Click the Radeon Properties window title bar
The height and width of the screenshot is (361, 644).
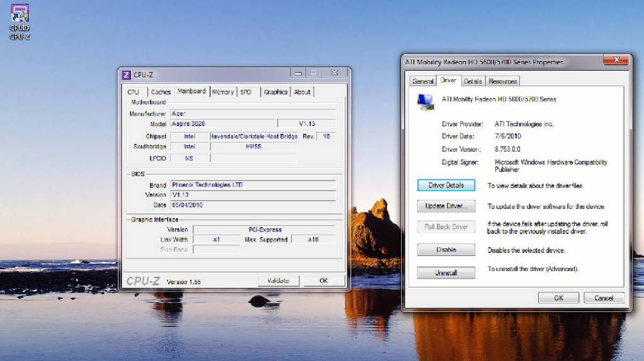tap(503, 62)
